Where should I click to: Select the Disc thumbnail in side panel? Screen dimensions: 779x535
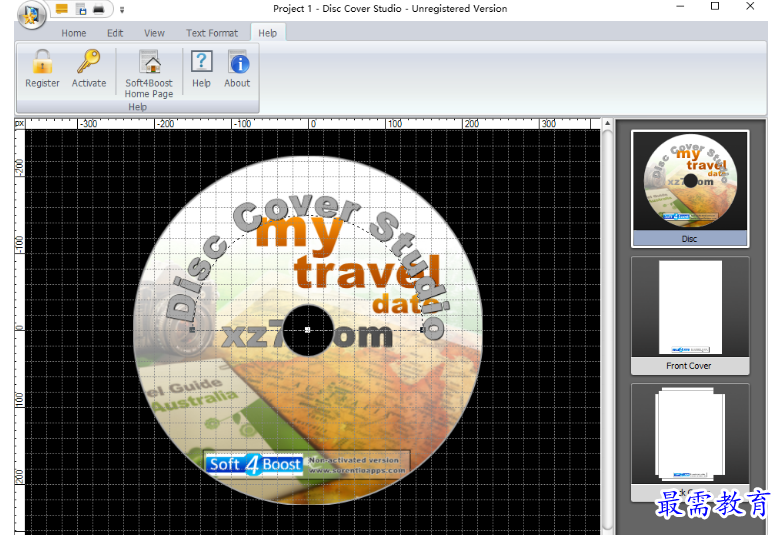[x=690, y=188]
